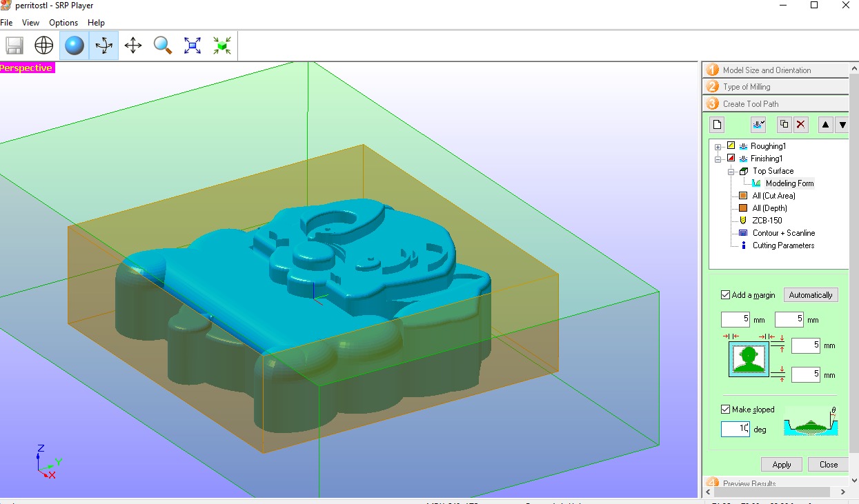The width and height of the screenshot is (859, 504).
Task: Click the Save disk icon in toolbar
Action: (14, 46)
